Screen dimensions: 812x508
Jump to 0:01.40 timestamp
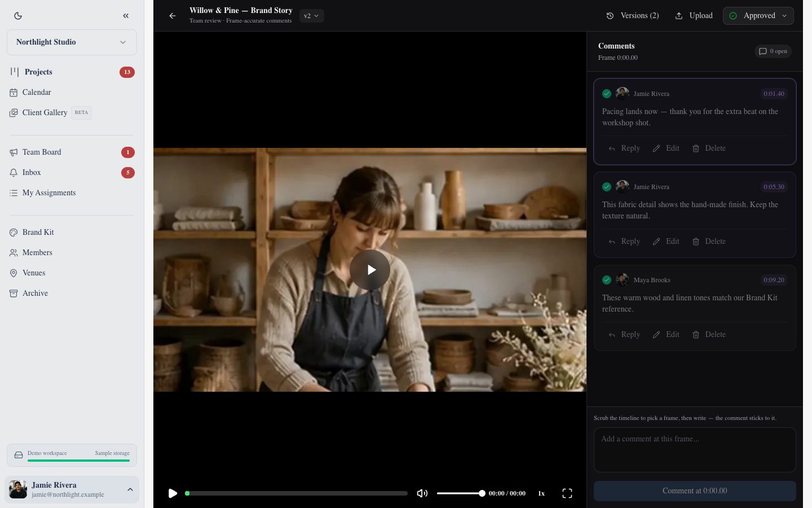(x=774, y=94)
